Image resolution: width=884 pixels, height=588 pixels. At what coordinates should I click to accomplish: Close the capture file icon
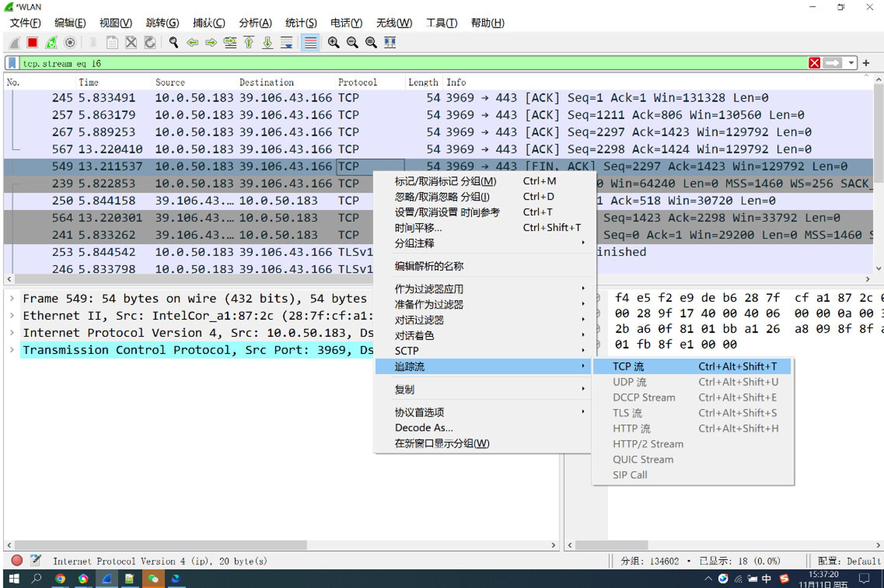131,42
